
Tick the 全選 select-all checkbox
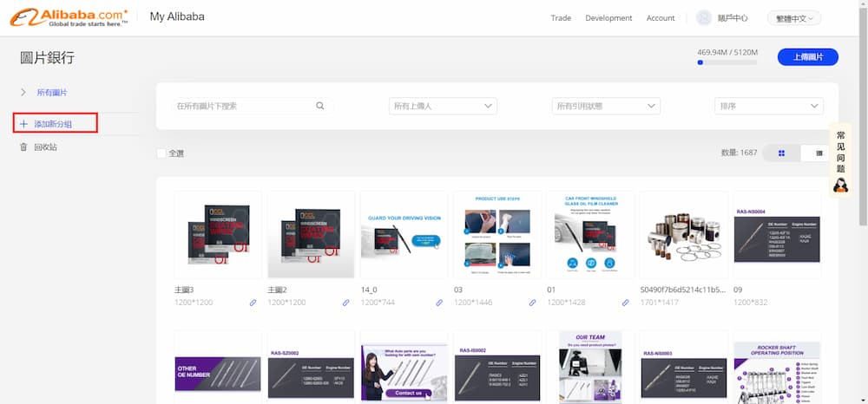[x=161, y=153]
